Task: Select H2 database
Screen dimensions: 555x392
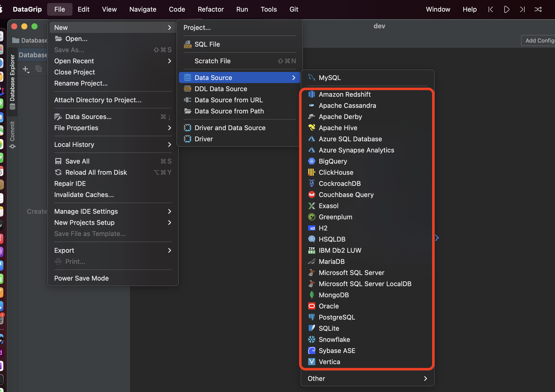Action: click(367, 228)
